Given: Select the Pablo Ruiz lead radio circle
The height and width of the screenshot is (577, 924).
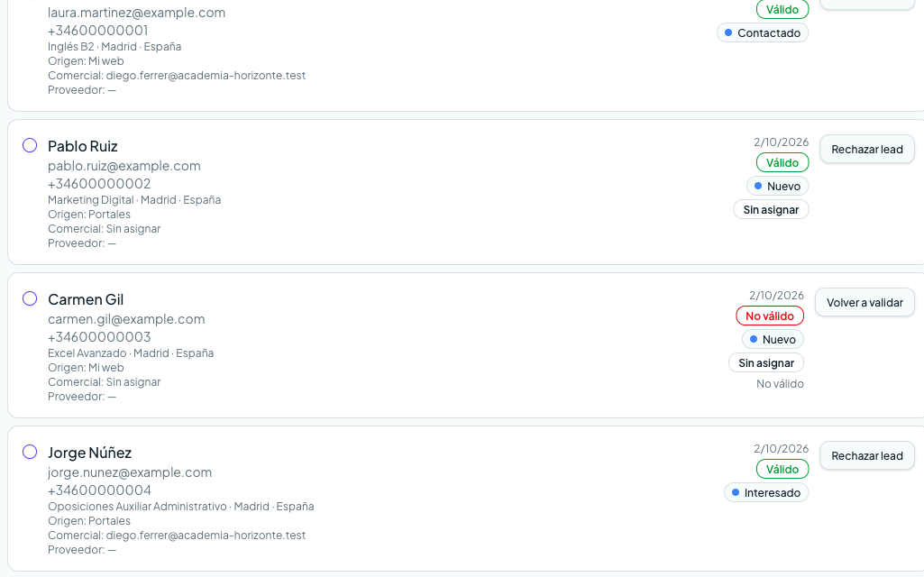Looking at the screenshot, I should click(30, 145).
